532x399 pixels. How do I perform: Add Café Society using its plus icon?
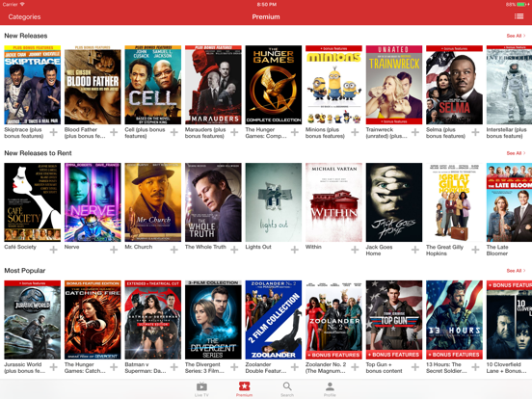click(54, 250)
